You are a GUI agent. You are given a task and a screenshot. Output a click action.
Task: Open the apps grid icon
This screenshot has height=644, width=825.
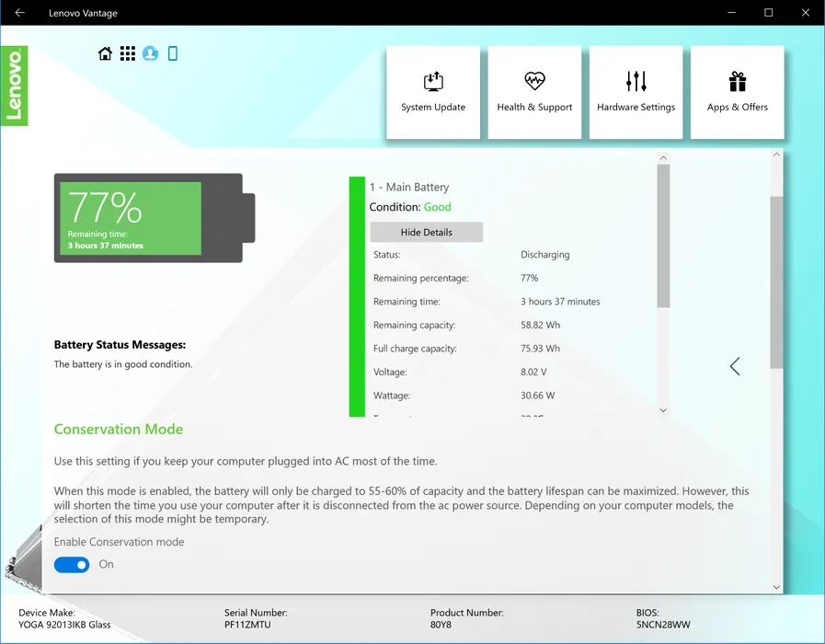(x=127, y=53)
